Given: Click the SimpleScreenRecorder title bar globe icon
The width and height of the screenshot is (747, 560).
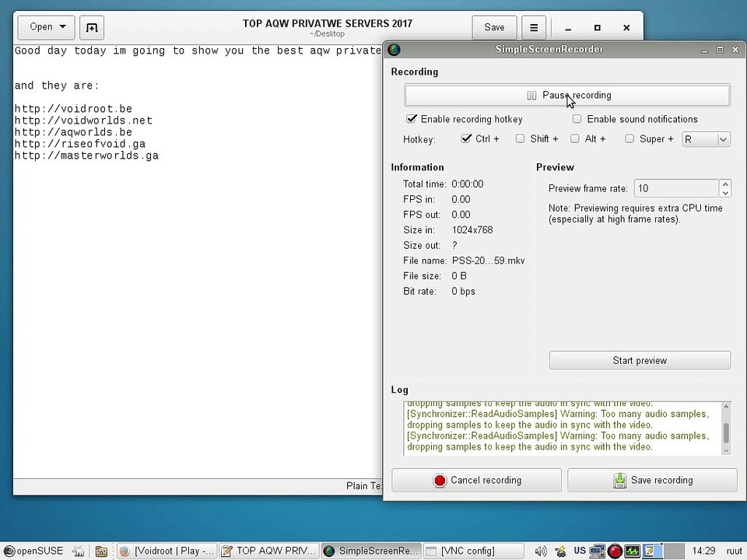Looking at the screenshot, I should (x=394, y=50).
